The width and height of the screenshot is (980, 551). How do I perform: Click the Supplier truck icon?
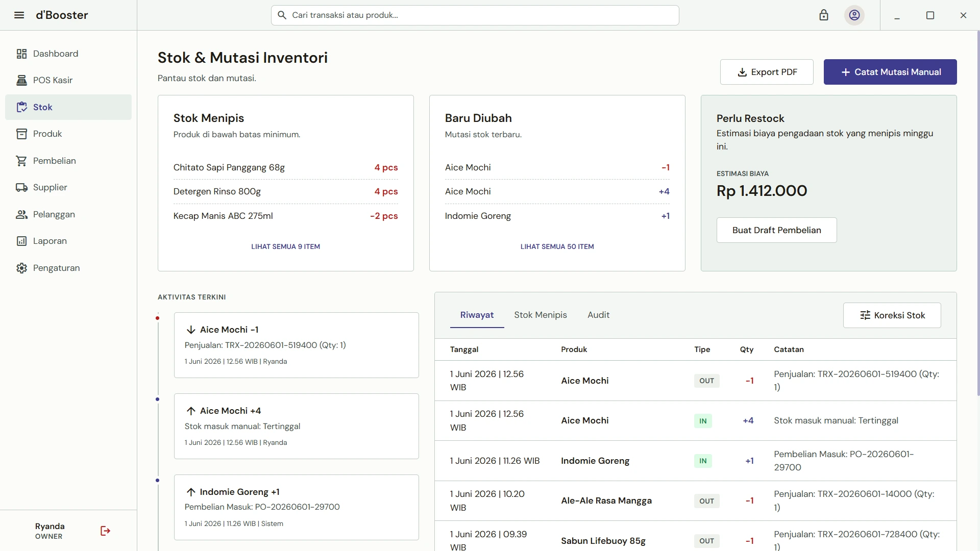click(x=21, y=187)
